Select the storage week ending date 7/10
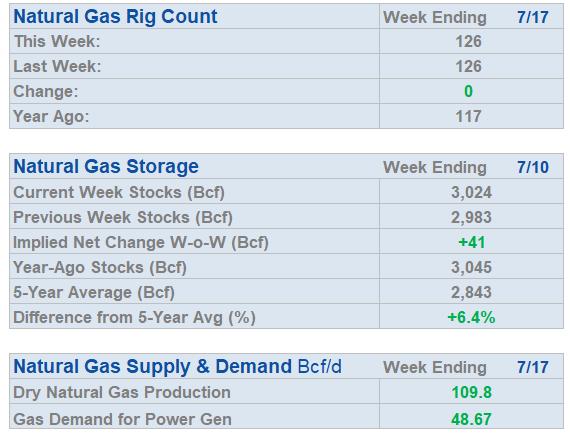The width and height of the screenshot is (570, 433). click(533, 168)
